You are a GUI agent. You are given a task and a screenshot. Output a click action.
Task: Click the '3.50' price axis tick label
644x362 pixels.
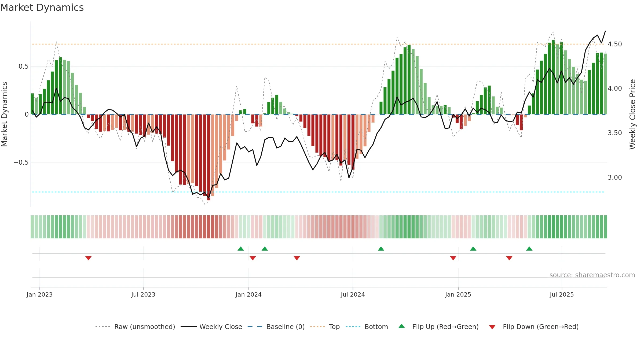click(615, 133)
